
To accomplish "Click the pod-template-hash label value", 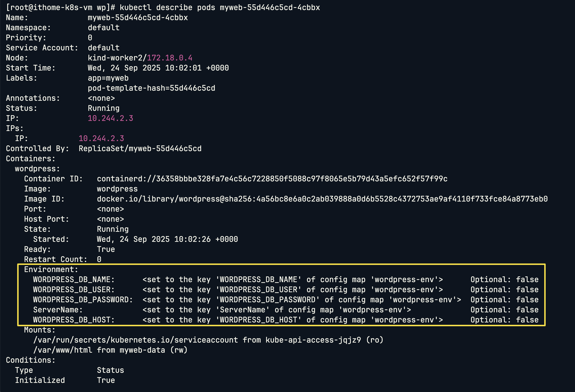I will point(151,88).
